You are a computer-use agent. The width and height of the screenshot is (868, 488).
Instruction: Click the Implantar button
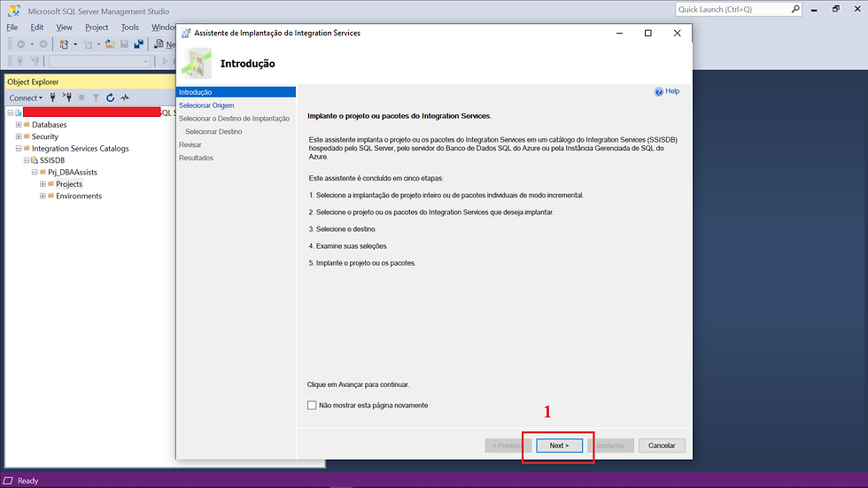coord(610,445)
